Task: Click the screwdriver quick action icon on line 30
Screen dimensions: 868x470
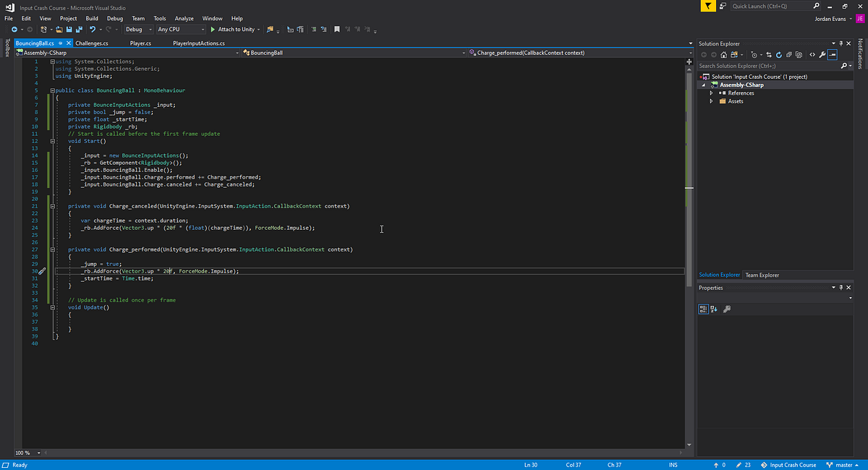Action: [x=42, y=271]
